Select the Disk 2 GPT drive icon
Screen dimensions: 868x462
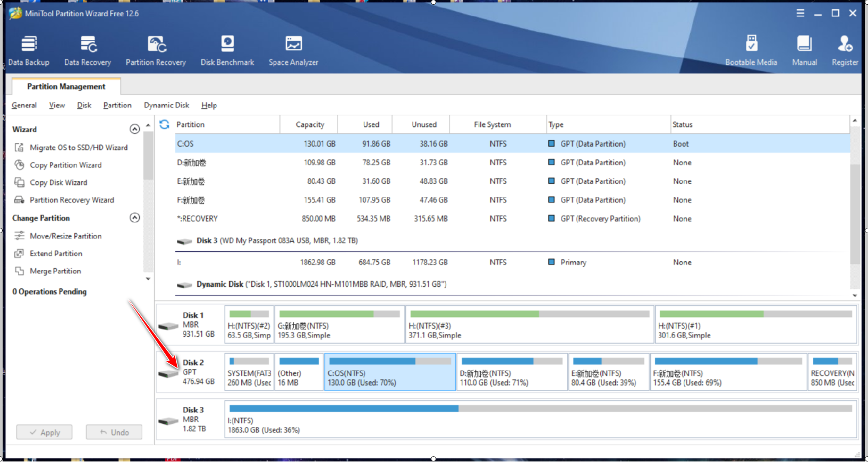click(168, 373)
